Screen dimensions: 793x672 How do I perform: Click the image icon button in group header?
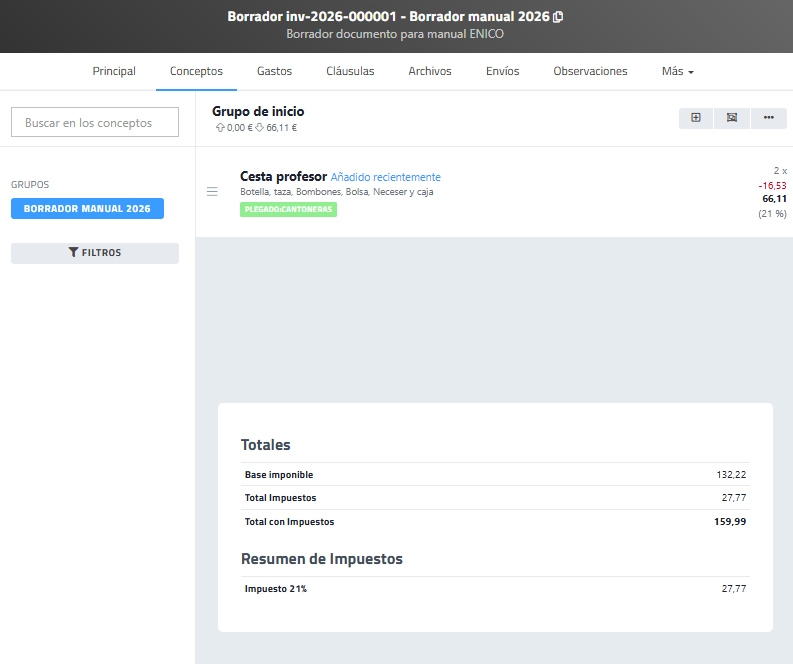pos(732,118)
